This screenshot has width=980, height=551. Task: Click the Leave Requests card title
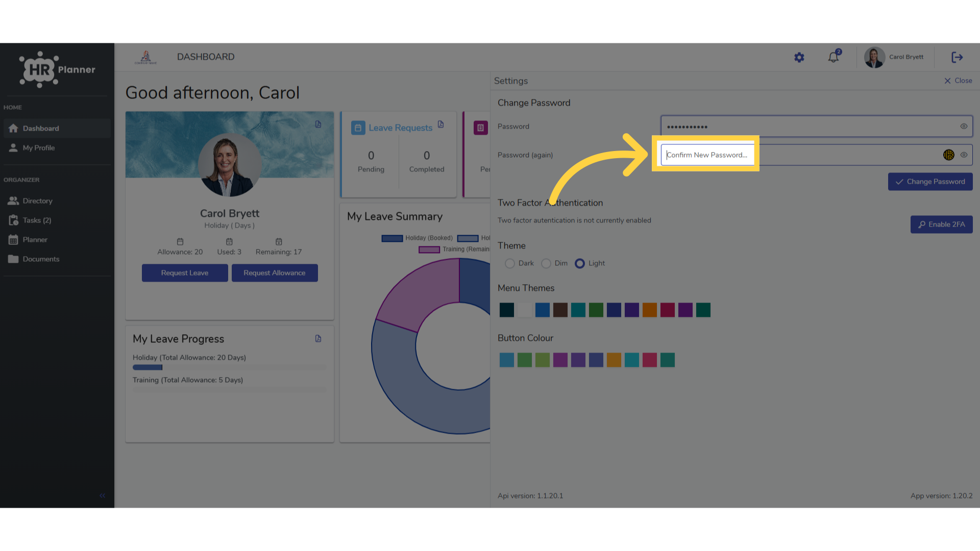coord(401,128)
